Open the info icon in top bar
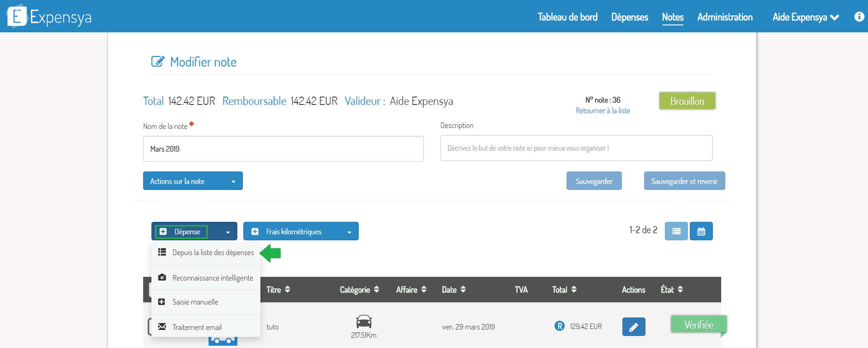 click(859, 17)
